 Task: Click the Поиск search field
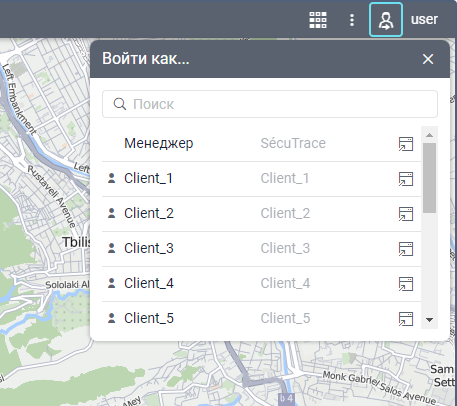[270, 104]
